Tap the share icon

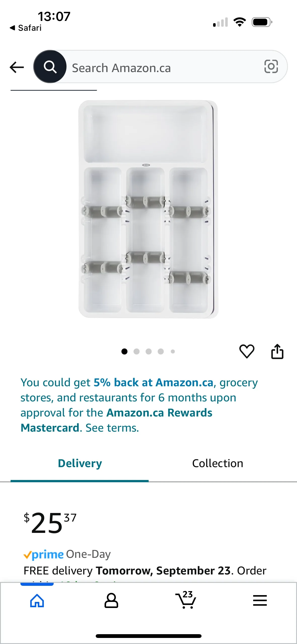[x=277, y=351]
